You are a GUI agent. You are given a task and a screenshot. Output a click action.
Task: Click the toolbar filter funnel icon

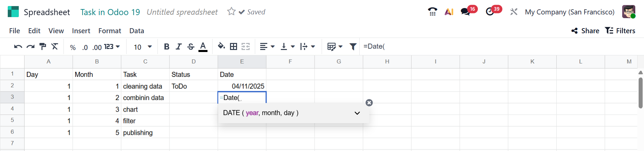pos(353,47)
